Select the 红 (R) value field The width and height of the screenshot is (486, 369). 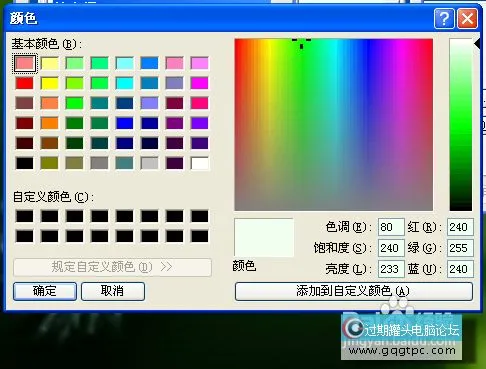coord(460,227)
